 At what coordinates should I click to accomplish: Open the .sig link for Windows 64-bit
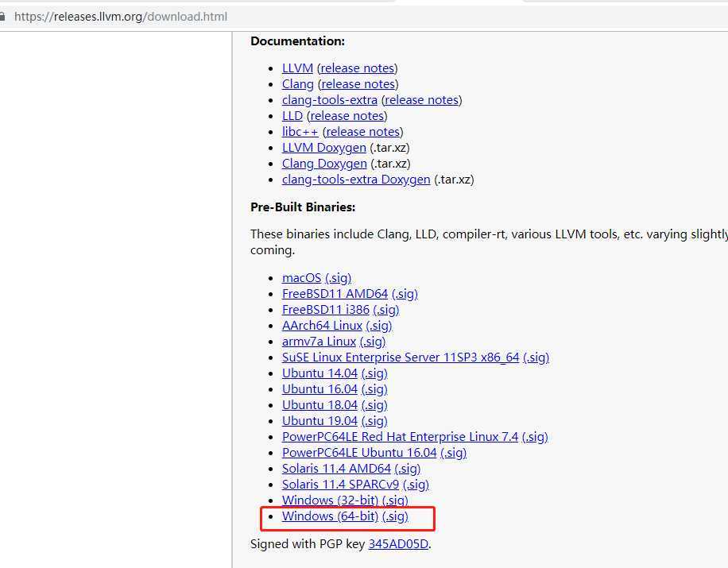pyautogui.click(x=396, y=516)
